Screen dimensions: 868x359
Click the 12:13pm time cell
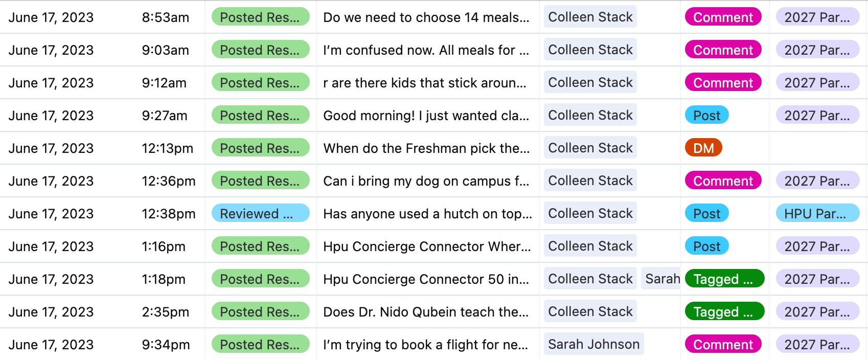pos(167,148)
